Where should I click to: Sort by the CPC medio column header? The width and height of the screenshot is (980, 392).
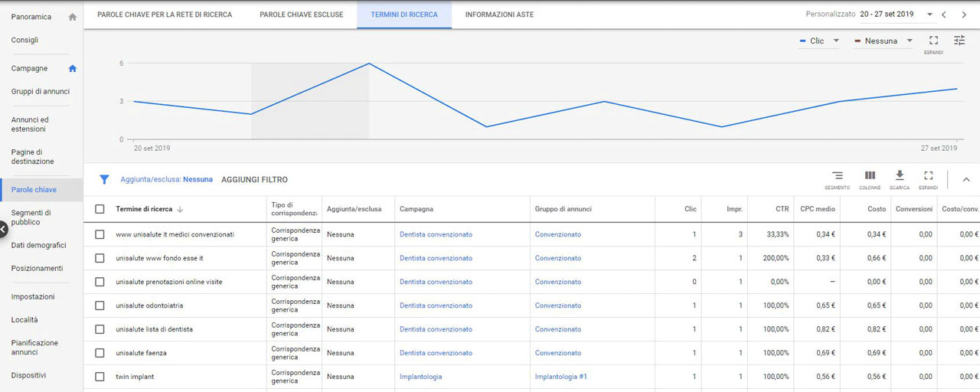[818, 209]
